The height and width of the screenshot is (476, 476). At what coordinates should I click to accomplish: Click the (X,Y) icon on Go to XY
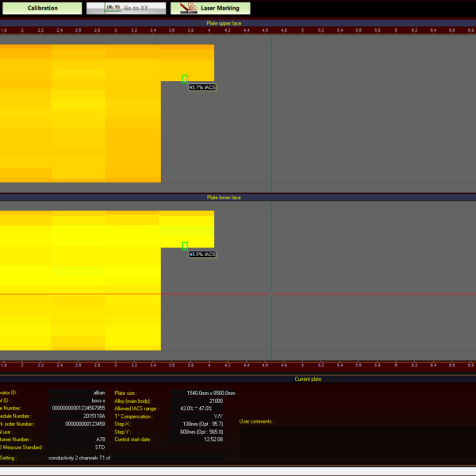pyautogui.click(x=113, y=8)
